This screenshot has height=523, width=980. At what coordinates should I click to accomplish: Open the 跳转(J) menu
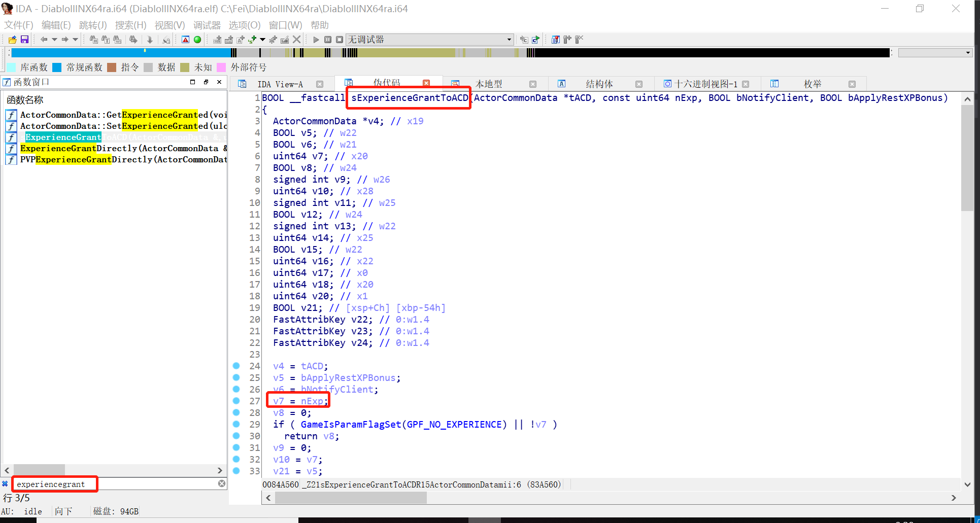[93, 25]
